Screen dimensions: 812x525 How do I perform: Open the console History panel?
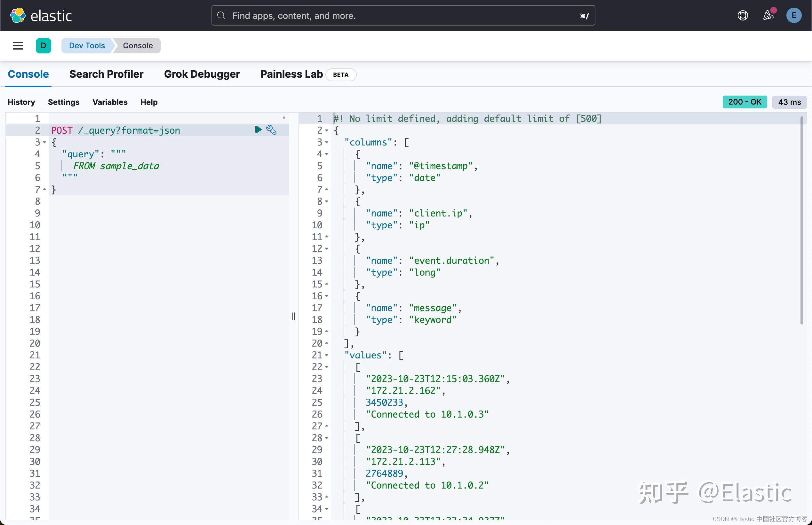click(21, 102)
